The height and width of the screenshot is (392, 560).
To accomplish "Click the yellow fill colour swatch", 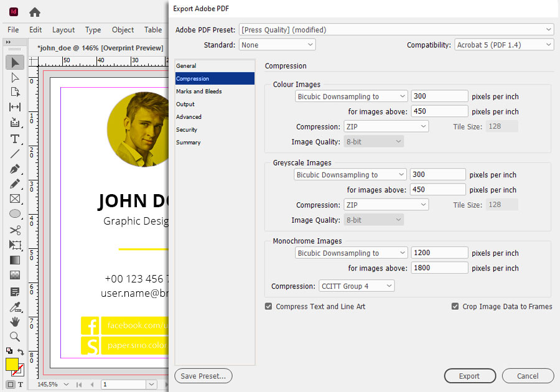I will [x=12, y=365].
